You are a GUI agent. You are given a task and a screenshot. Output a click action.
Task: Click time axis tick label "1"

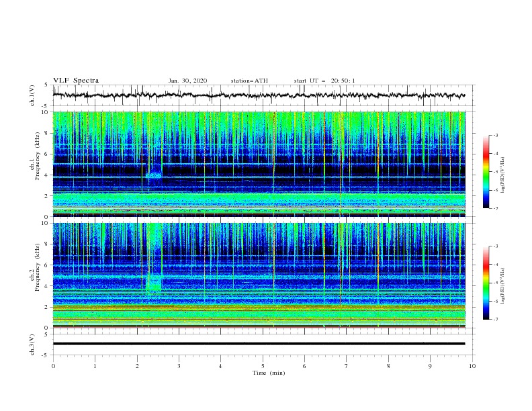95,366
